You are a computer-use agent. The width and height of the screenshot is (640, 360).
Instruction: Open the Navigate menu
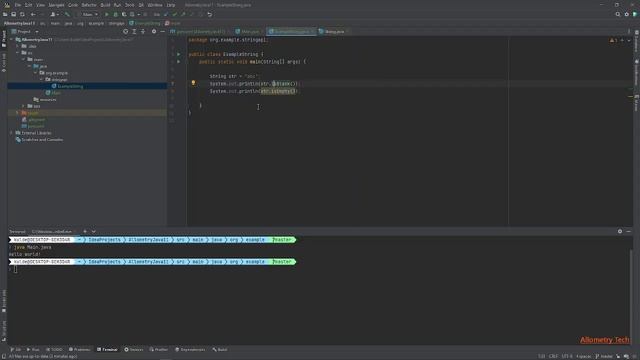pos(56,5)
